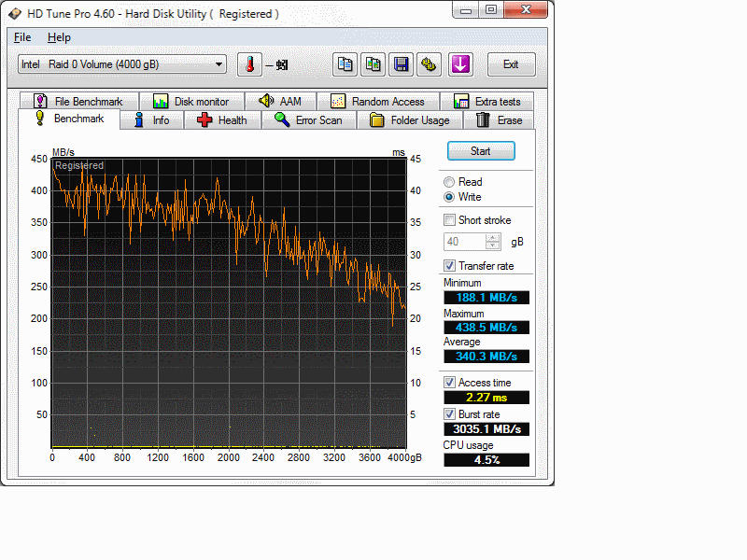
Task: Uncheck the Access time checkbox
Action: [449, 382]
